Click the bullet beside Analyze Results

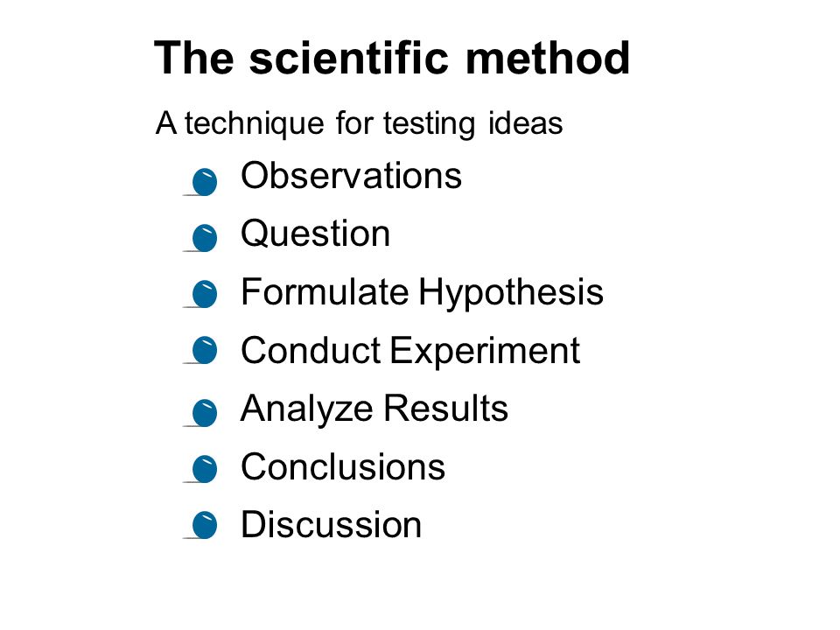click(204, 412)
